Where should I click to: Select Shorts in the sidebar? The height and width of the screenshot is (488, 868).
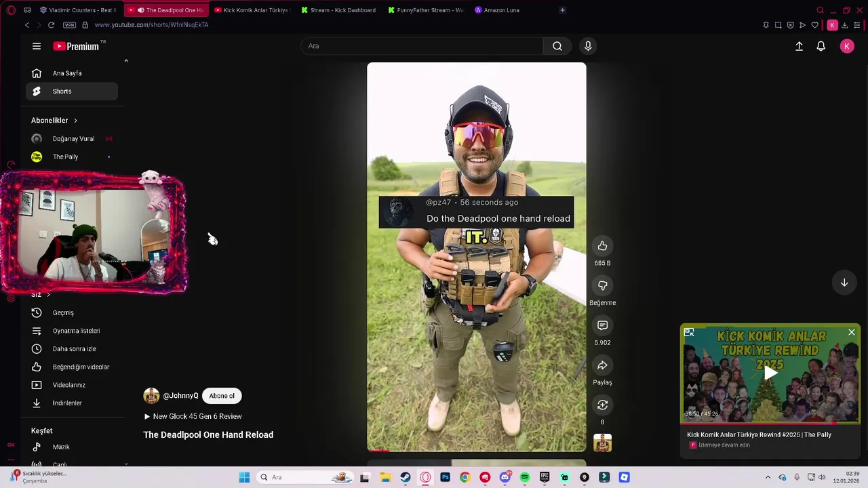(72, 91)
